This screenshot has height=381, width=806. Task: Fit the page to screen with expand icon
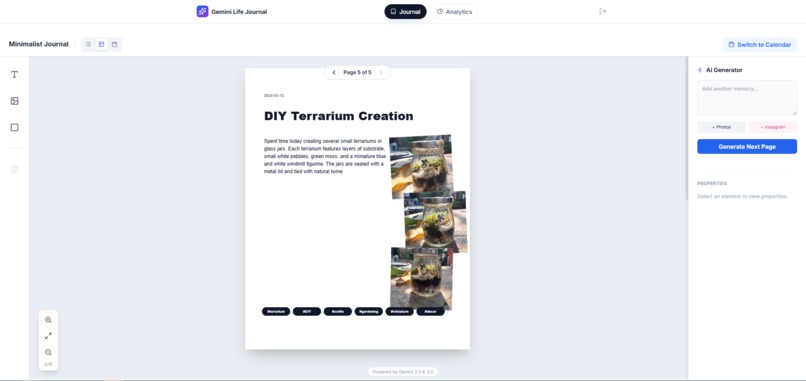(48, 336)
